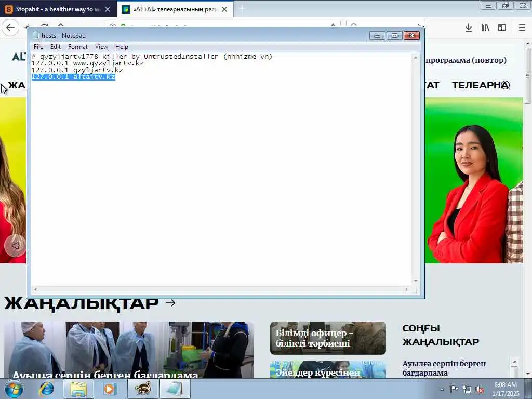Click the search icon on ALTAI site
The width and height of the screenshot is (532, 399).
(506, 85)
